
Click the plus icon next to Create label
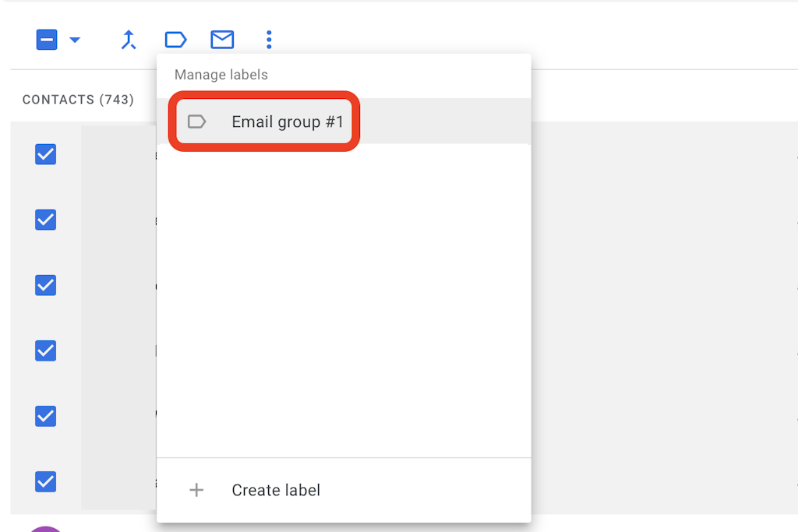pyautogui.click(x=196, y=490)
